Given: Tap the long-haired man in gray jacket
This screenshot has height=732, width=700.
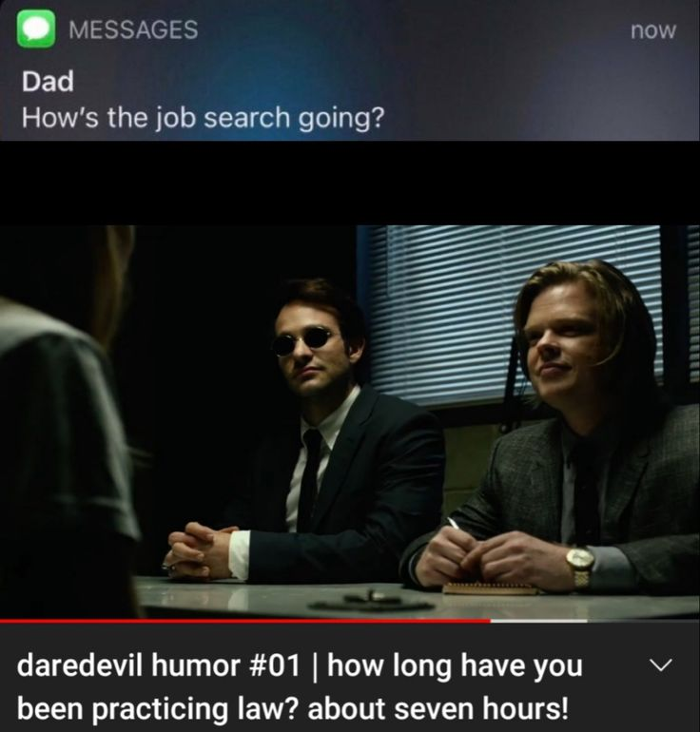Looking at the screenshot, I should 570,430.
